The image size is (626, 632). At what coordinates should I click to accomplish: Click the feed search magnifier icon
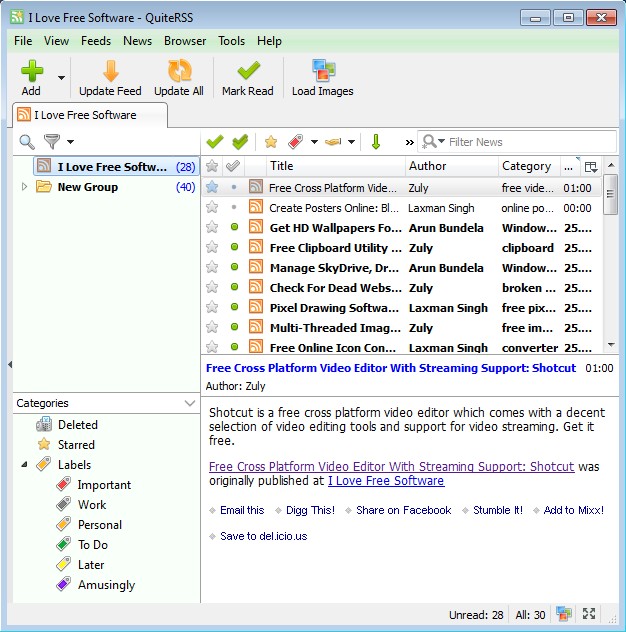(x=27, y=142)
